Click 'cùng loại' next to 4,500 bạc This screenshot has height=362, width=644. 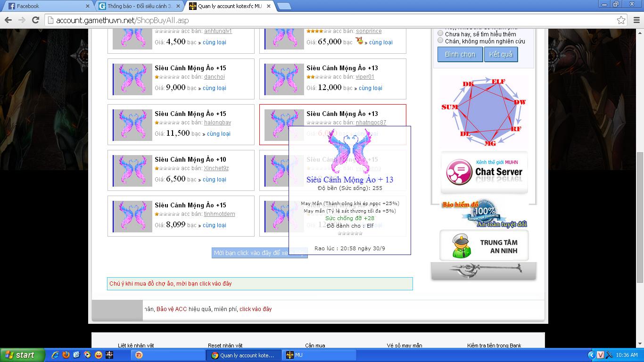215,42
